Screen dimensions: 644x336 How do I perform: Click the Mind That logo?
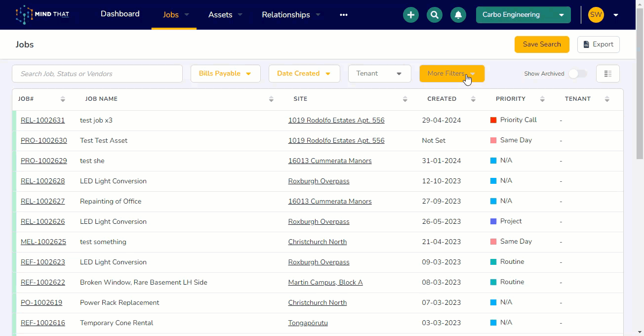tap(42, 15)
